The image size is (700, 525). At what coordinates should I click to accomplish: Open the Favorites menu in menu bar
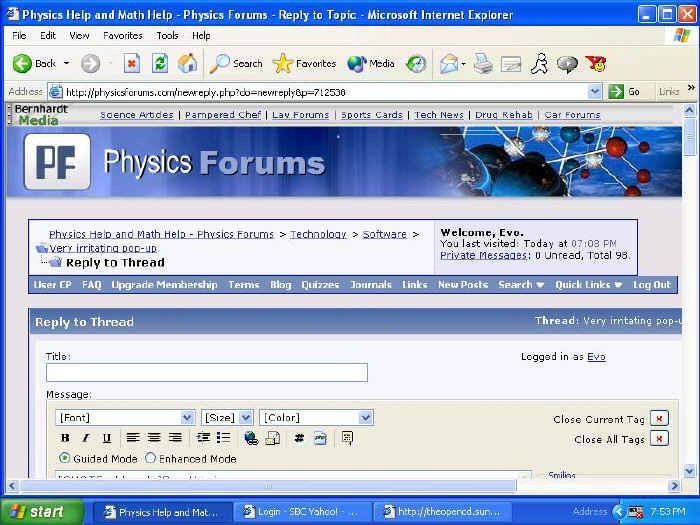[x=122, y=35]
